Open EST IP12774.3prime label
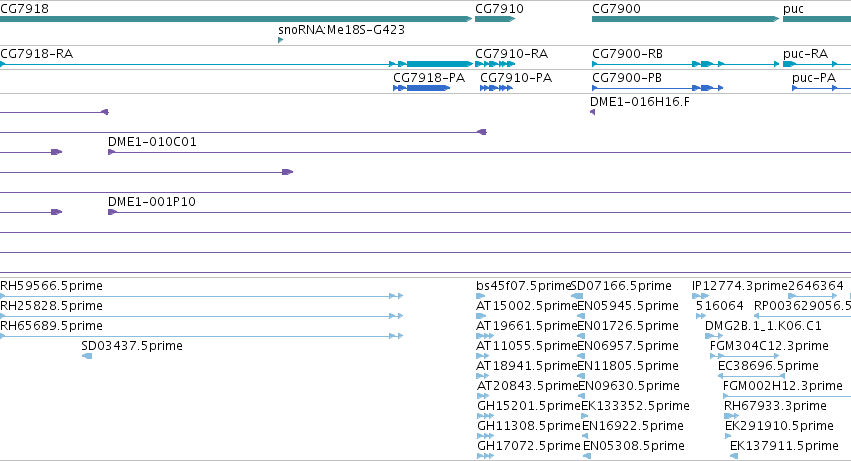 pyautogui.click(x=739, y=286)
